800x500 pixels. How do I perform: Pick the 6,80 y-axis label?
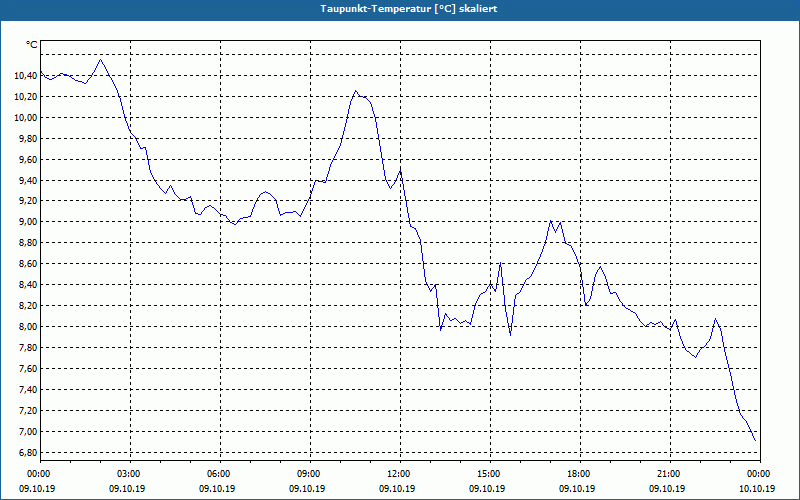click(x=28, y=453)
